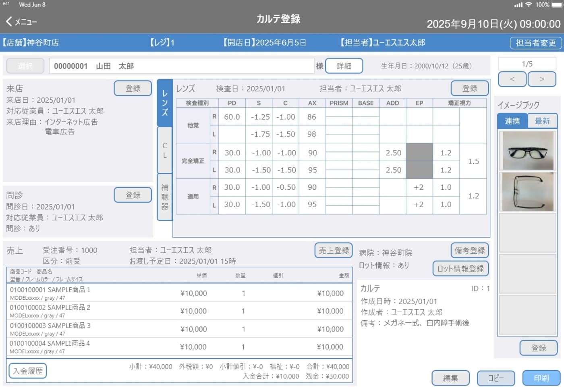Click 売上登録 button
564x392 pixels.
(x=334, y=251)
